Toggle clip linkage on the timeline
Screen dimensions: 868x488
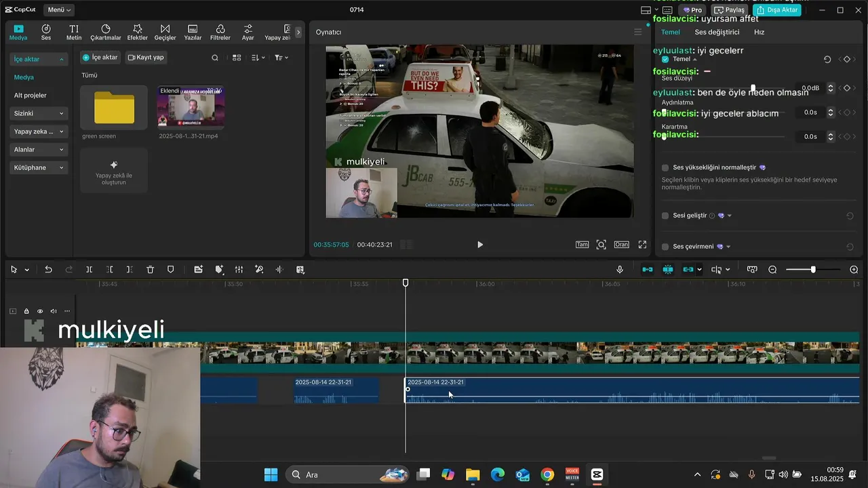tap(688, 270)
